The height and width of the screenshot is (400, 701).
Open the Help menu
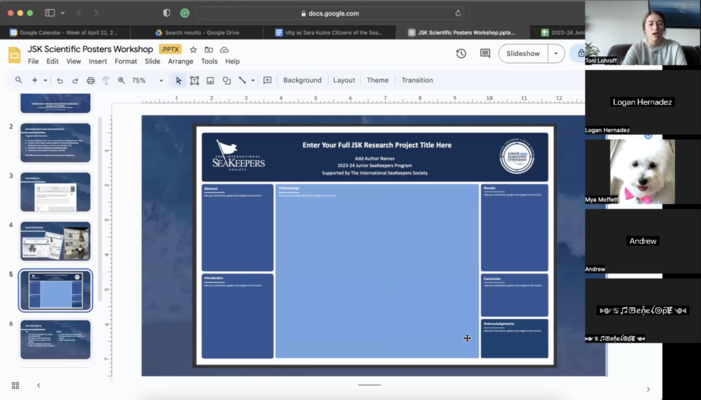(232, 61)
